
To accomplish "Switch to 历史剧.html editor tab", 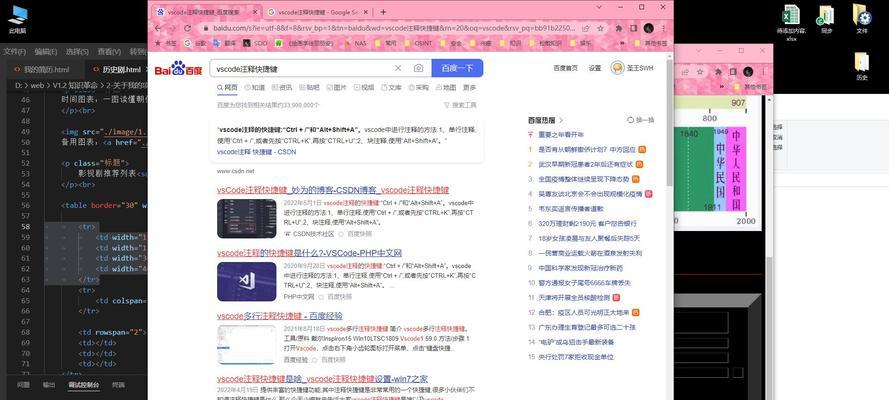I will [x=116, y=70].
